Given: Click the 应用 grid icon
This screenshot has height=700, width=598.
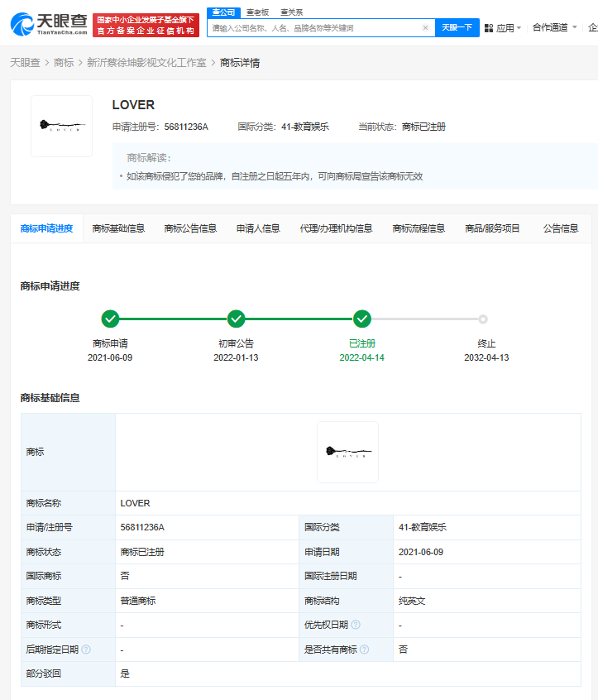Looking at the screenshot, I should click(x=488, y=28).
